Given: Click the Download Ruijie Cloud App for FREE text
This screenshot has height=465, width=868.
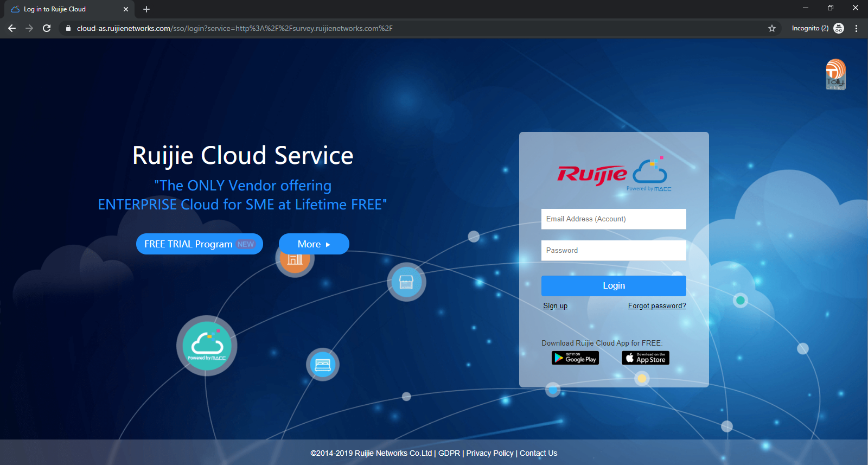Looking at the screenshot, I should (x=602, y=343).
